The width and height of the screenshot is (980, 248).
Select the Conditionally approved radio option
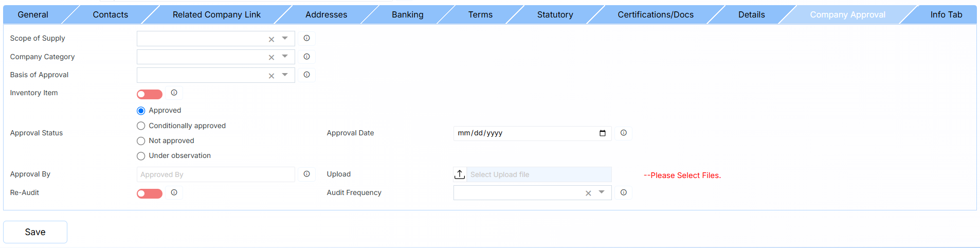pyautogui.click(x=141, y=126)
